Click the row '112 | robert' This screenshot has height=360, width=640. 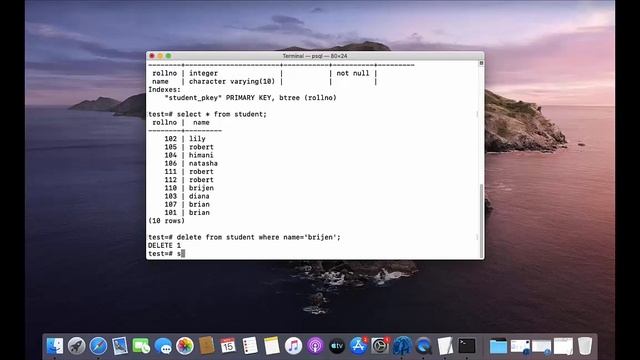pyautogui.click(x=189, y=180)
